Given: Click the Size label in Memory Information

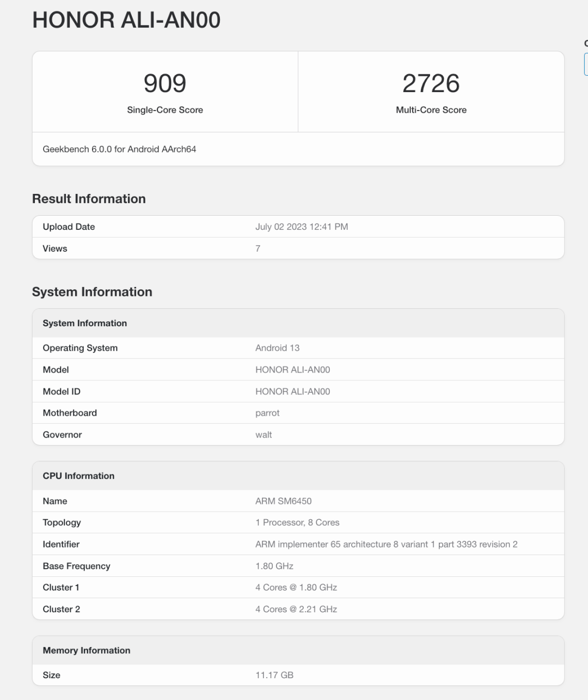Looking at the screenshot, I should [x=51, y=675].
